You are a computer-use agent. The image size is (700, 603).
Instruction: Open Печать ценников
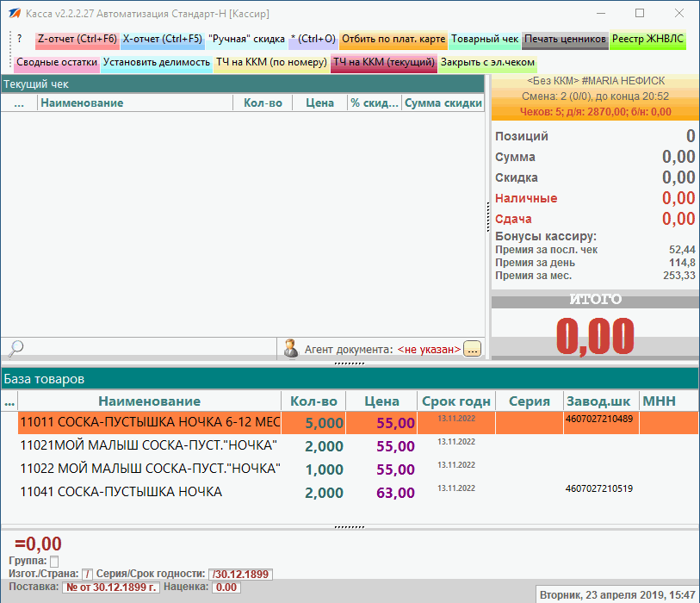(x=565, y=40)
